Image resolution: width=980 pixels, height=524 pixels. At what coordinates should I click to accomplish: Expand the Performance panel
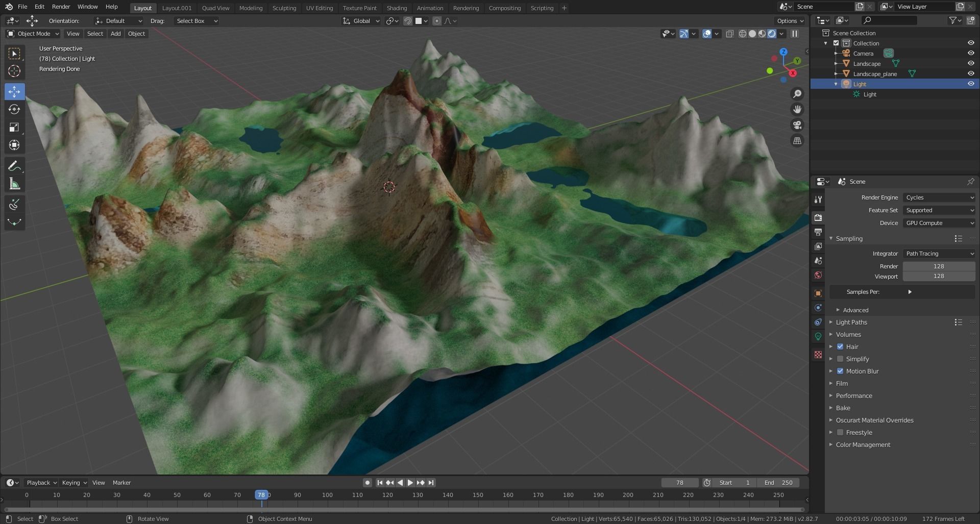tap(853, 396)
